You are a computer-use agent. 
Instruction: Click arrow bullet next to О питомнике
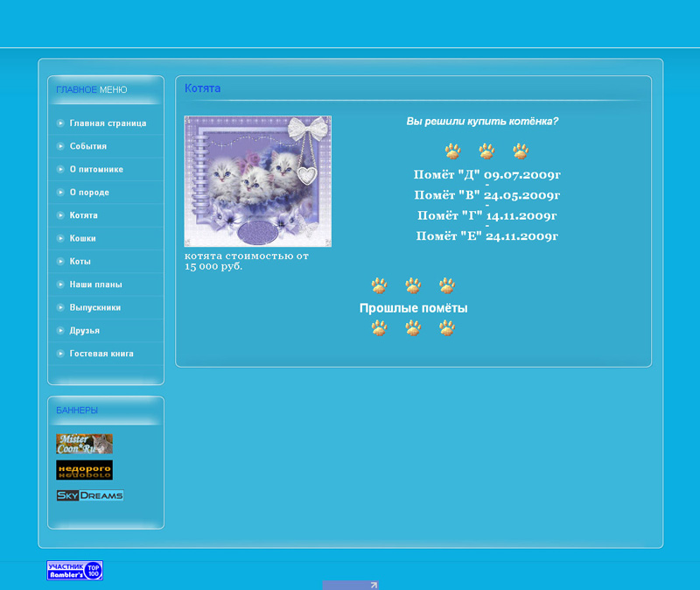pyautogui.click(x=60, y=169)
